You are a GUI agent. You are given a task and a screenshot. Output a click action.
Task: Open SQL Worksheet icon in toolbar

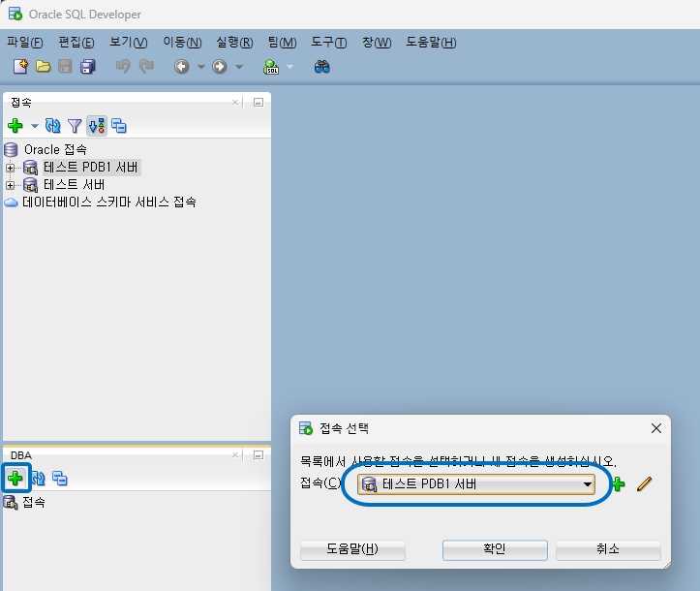(x=271, y=67)
